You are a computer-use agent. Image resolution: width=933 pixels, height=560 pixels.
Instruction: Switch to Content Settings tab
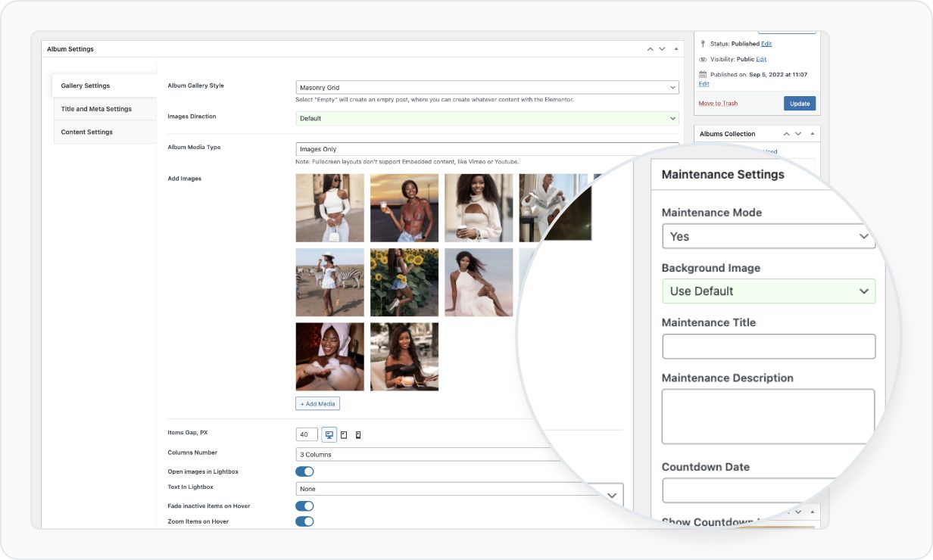pos(104,132)
